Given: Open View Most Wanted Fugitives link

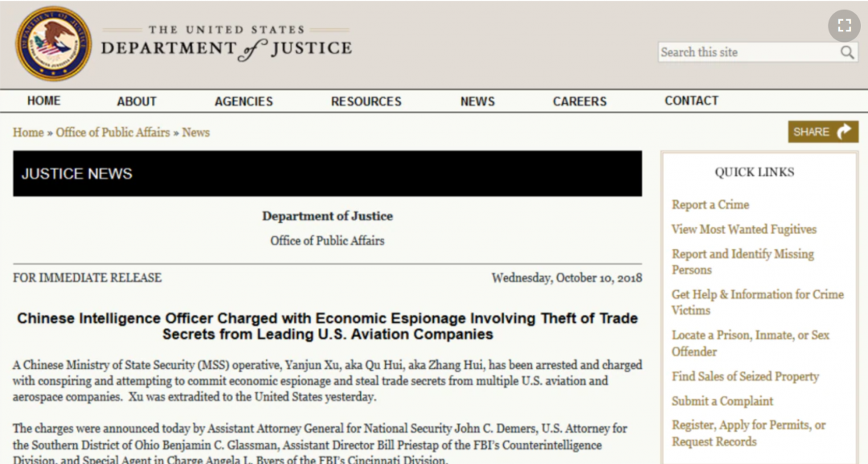Looking at the screenshot, I should click(x=744, y=229).
